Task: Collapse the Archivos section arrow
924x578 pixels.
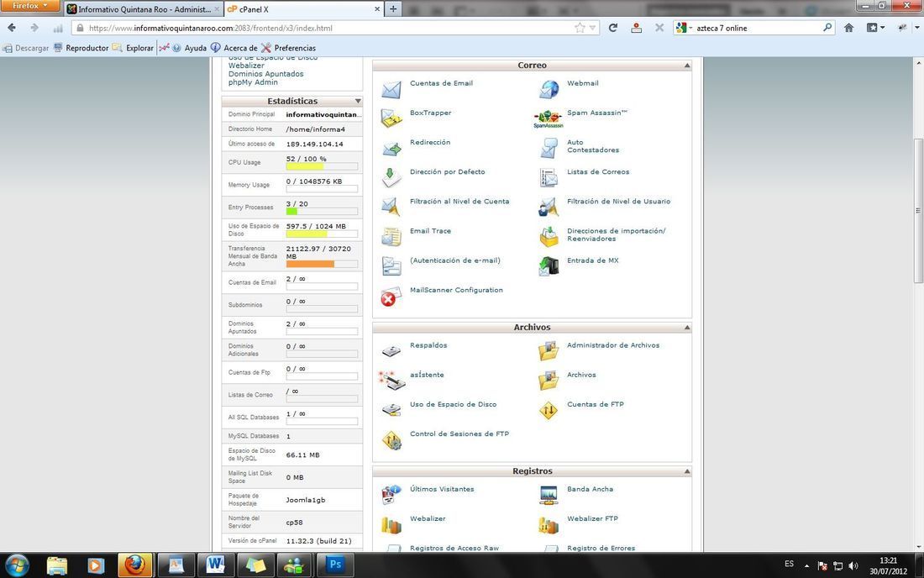Action: tap(687, 327)
